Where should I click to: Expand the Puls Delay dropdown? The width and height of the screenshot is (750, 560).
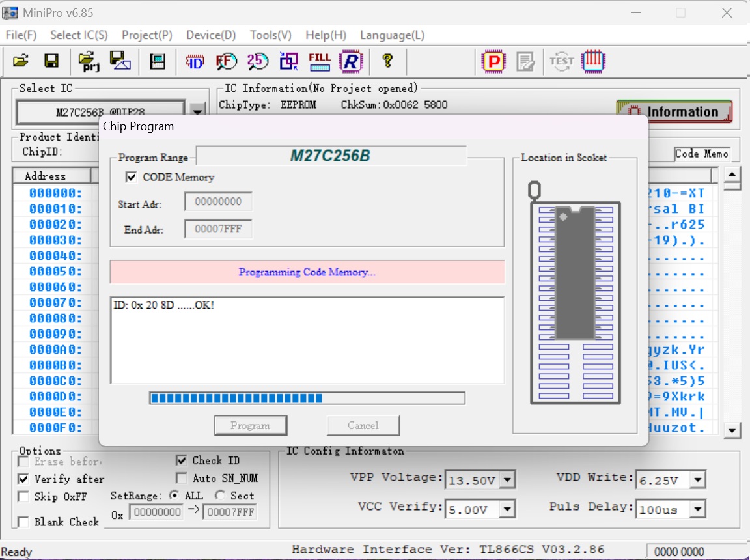pos(698,509)
